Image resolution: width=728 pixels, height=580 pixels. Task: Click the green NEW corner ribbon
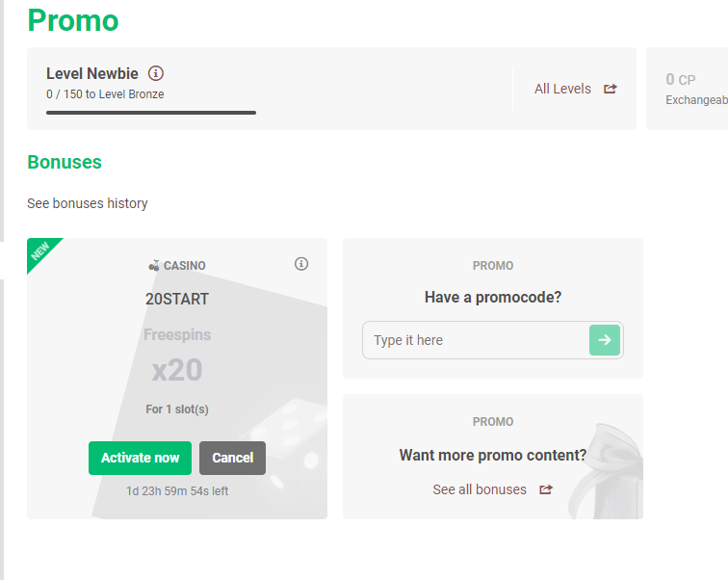point(40,251)
